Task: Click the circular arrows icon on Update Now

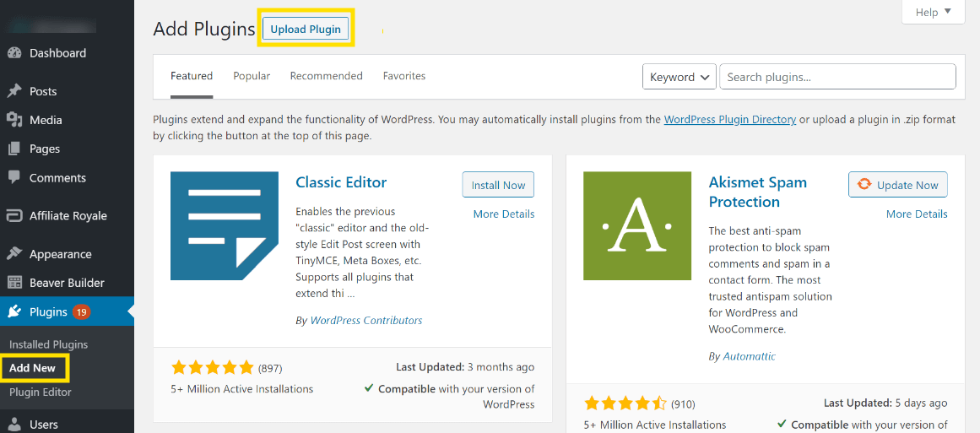Action: (x=864, y=184)
